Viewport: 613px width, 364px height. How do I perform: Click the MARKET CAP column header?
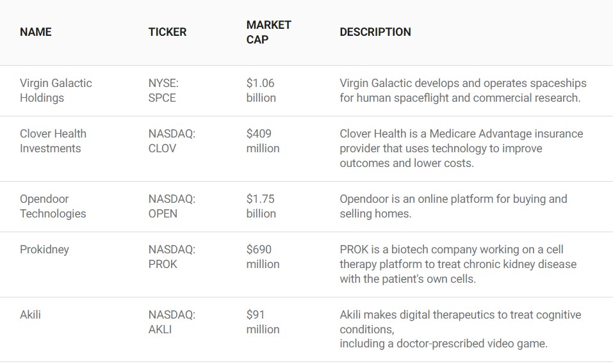pos(268,32)
